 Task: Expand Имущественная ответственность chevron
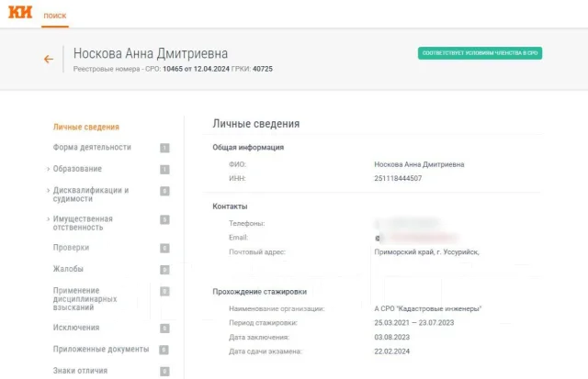click(48, 219)
